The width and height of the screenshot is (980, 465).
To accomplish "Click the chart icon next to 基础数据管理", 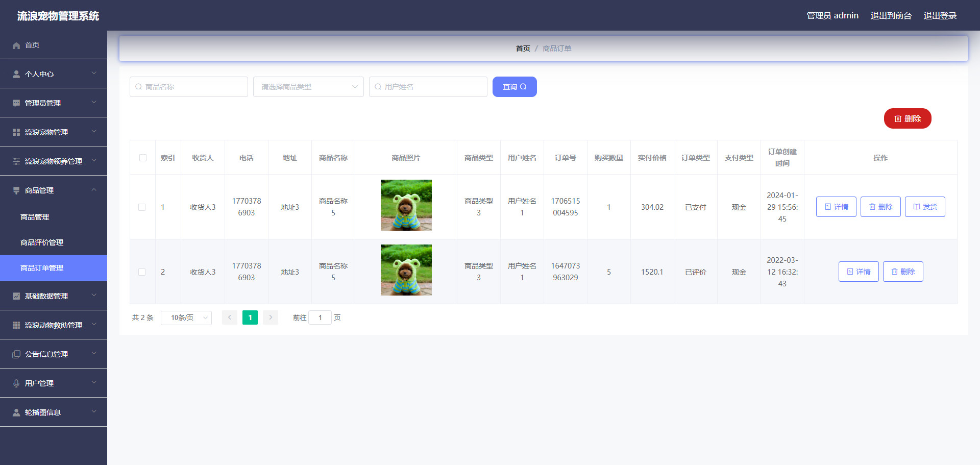I will click(x=16, y=296).
